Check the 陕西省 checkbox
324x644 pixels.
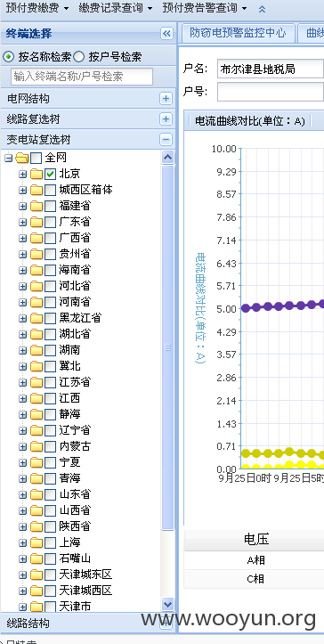50,526
